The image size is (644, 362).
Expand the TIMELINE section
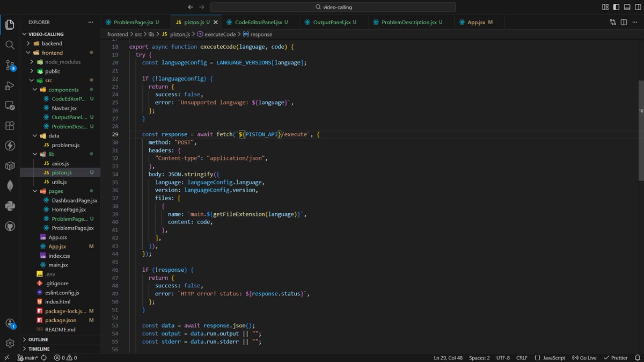pos(60,349)
